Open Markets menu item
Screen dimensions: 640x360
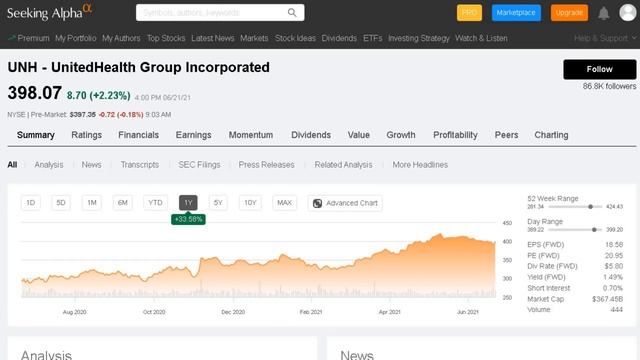(254, 38)
